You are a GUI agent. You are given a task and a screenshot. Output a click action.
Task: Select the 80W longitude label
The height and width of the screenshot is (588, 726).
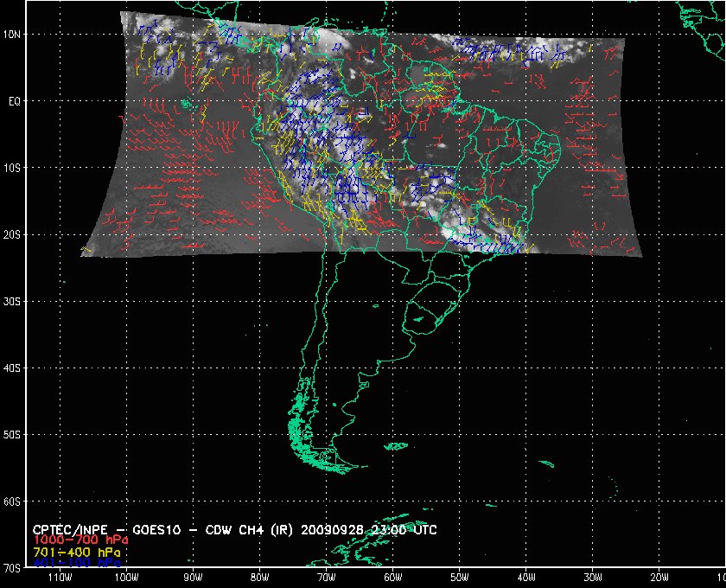[260, 578]
